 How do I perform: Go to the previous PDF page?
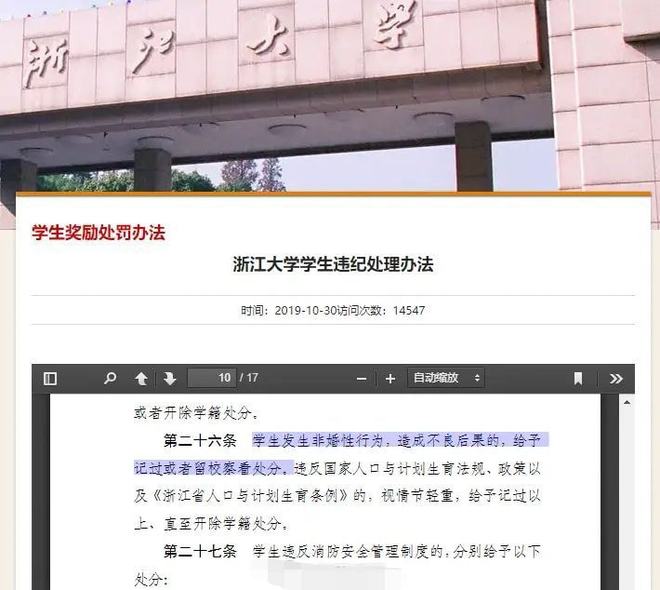click(141, 378)
